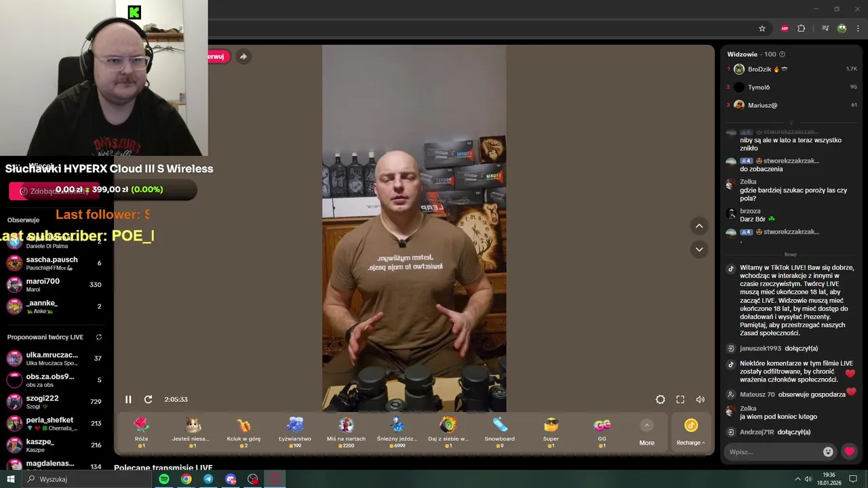
Task: Open the browser extensions puzzle menu
Action: (x=802, y=28)
